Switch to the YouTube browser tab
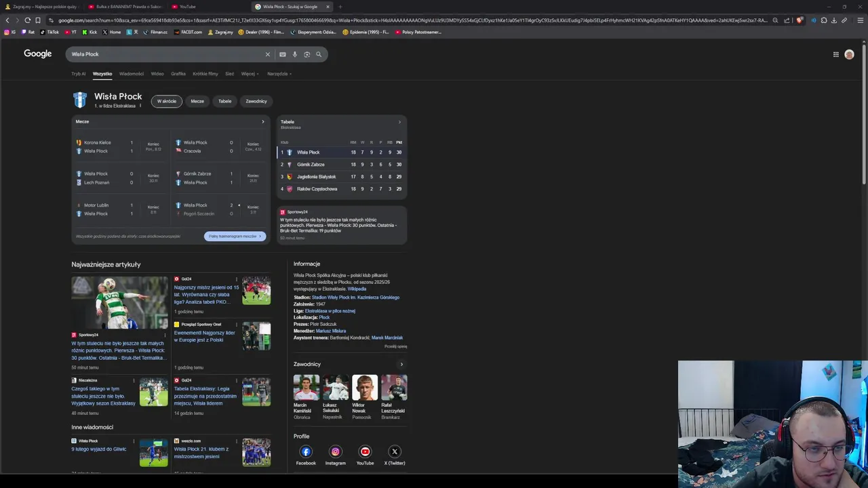 208,7
